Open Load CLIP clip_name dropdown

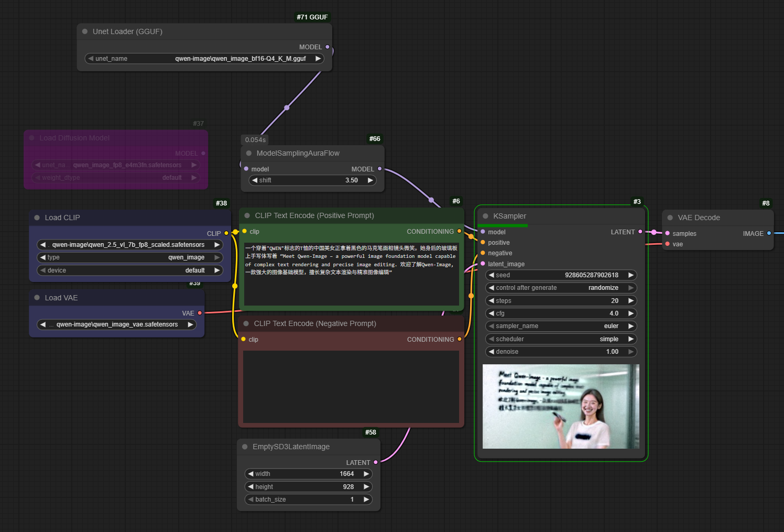130,245
